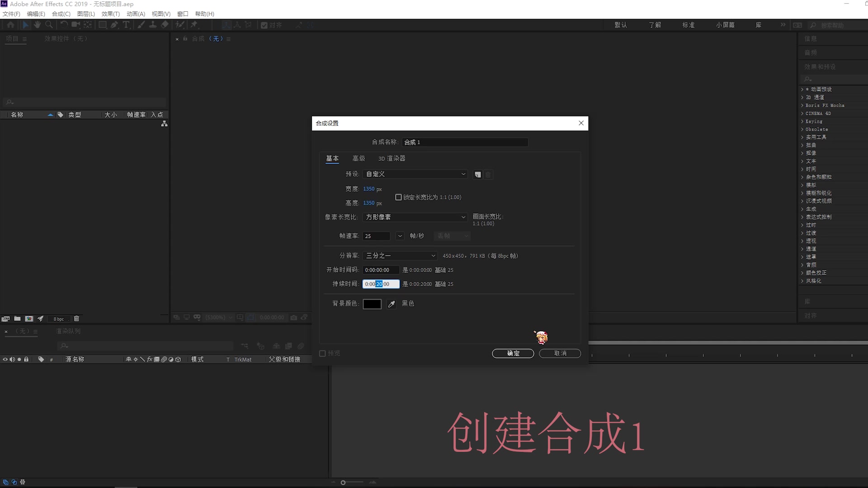Select the Clone Stamp tool

(153, 25)
